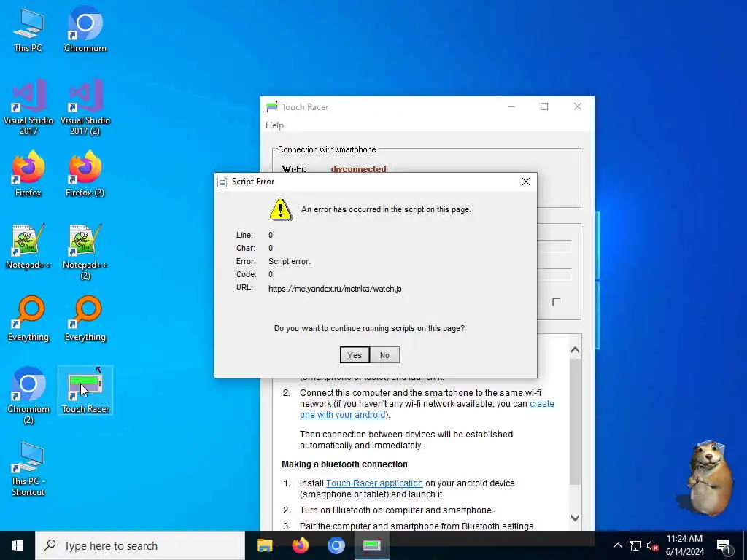Screen dimensions: 747x560
Task: Click the Touch Racer title bar icon
Action: [272, 106]
